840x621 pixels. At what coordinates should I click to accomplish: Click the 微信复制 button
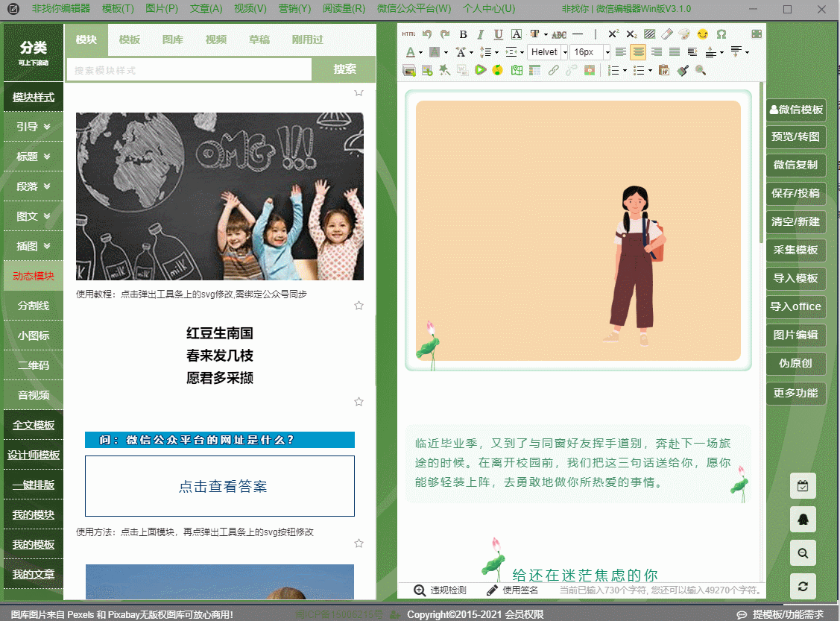coord(795,165)
